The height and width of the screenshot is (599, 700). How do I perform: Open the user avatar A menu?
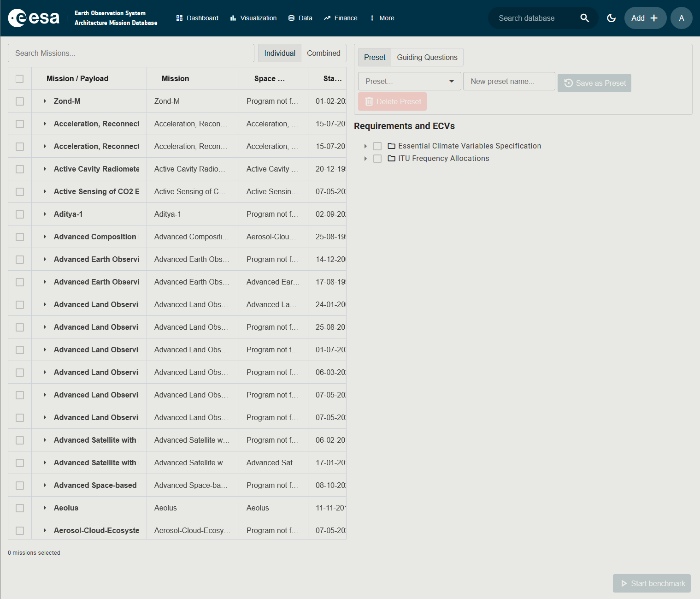click(681, 18)
